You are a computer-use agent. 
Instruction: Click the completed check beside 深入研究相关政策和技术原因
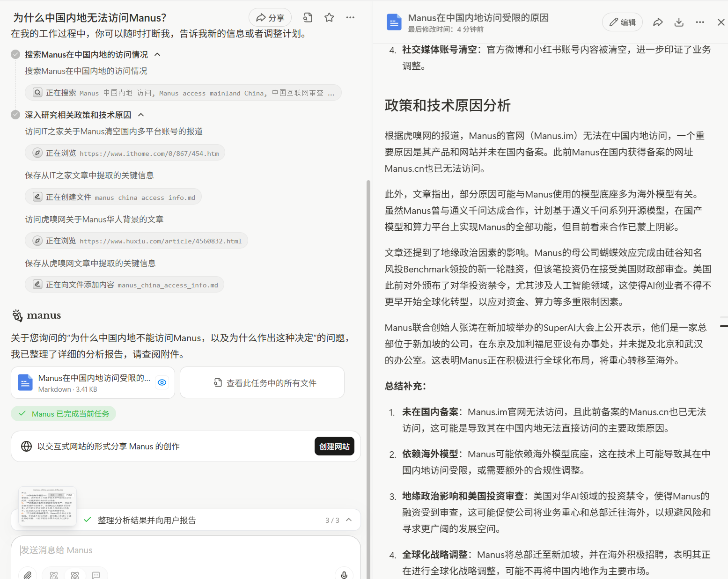click(x=15, y=115)
